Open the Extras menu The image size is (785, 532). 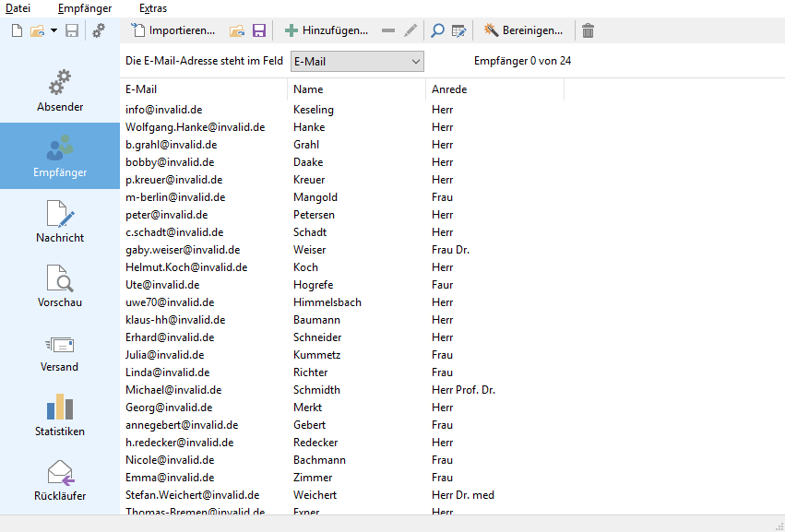[x=153, y=8]
